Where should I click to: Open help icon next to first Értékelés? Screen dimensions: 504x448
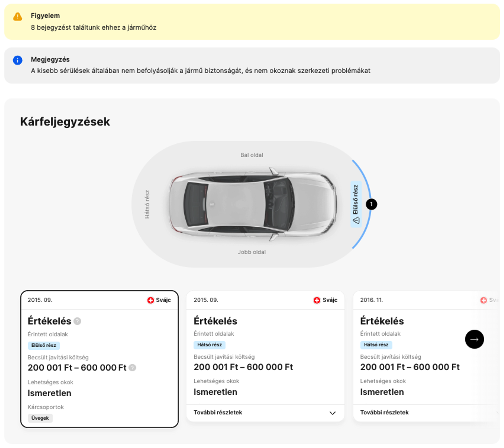[x=77, y=321]
